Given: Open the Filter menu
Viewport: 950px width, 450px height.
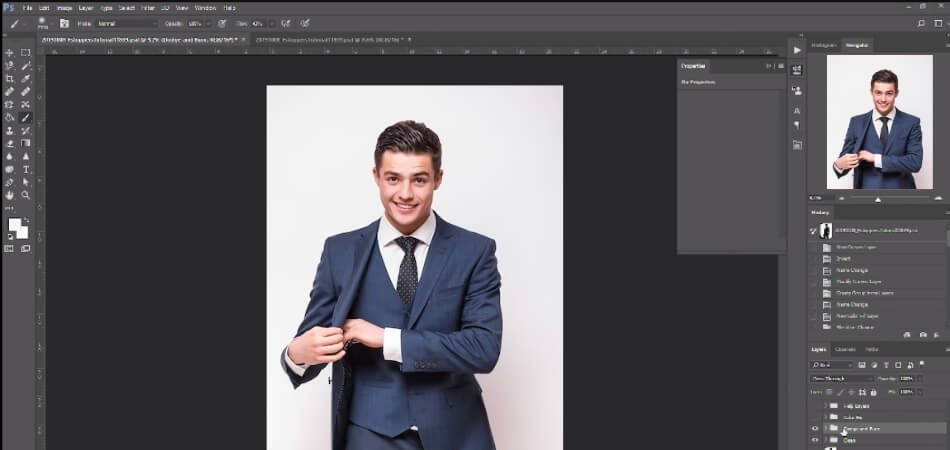Looking at the screenshot, I should click(x=148, y=8).
